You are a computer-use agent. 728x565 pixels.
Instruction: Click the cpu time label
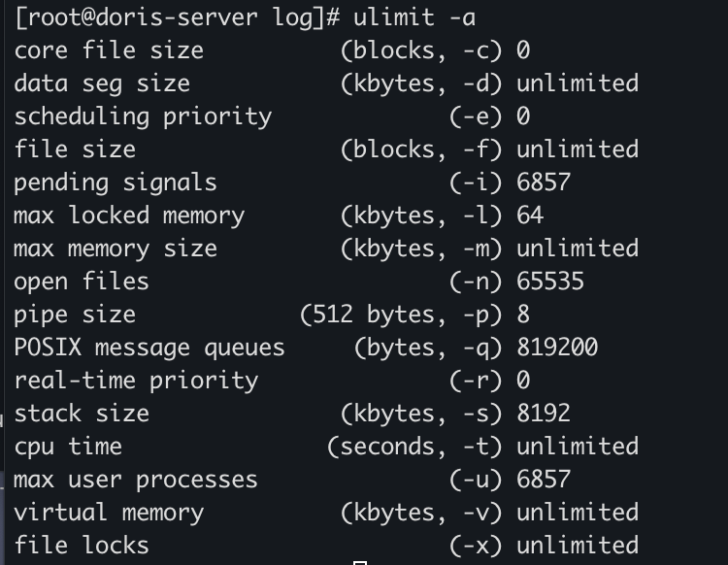(68, 447)
